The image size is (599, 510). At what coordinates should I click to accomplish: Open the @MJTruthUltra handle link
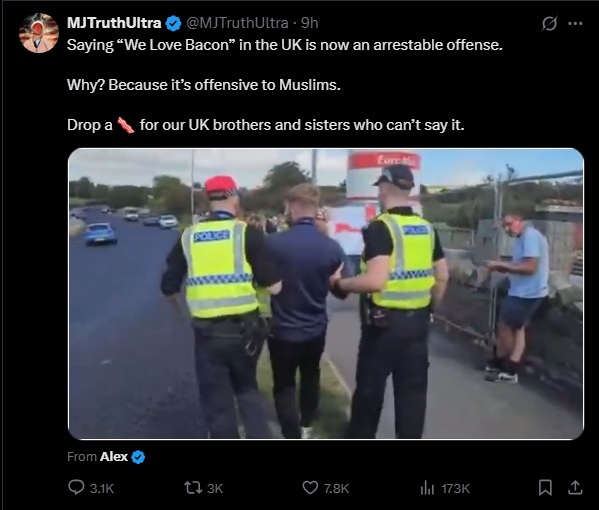point(237,23)
